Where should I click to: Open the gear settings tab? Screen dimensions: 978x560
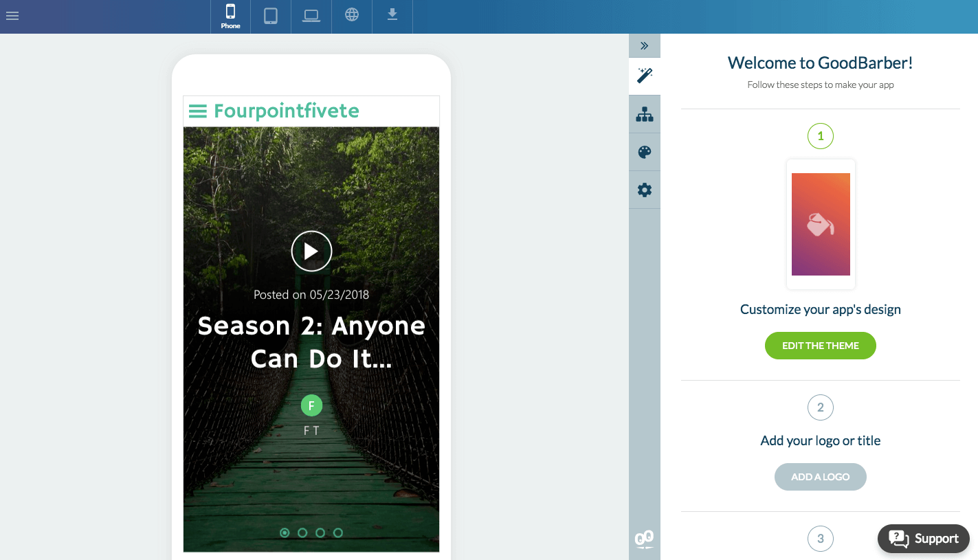pyautogui.click(x=645, y=190)
